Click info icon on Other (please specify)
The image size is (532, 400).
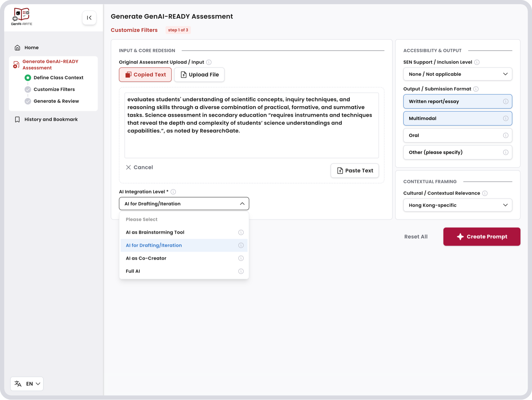point(506,152)
